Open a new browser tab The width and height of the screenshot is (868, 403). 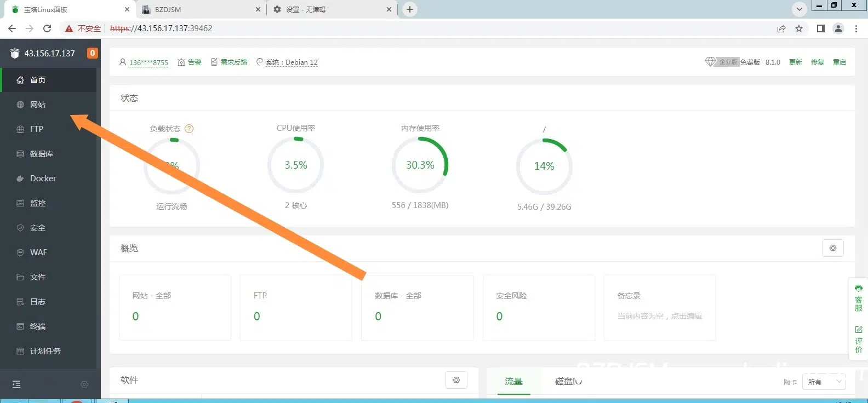coord(409,9)
